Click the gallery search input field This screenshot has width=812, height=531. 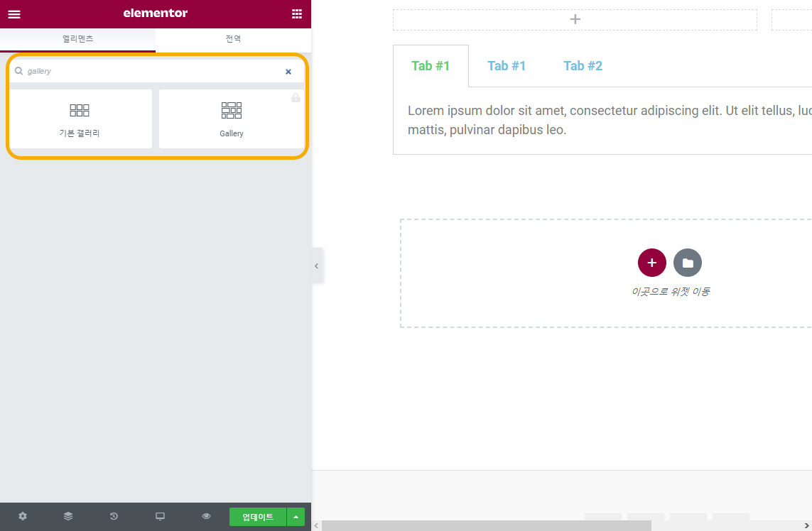tap(156, 72)
